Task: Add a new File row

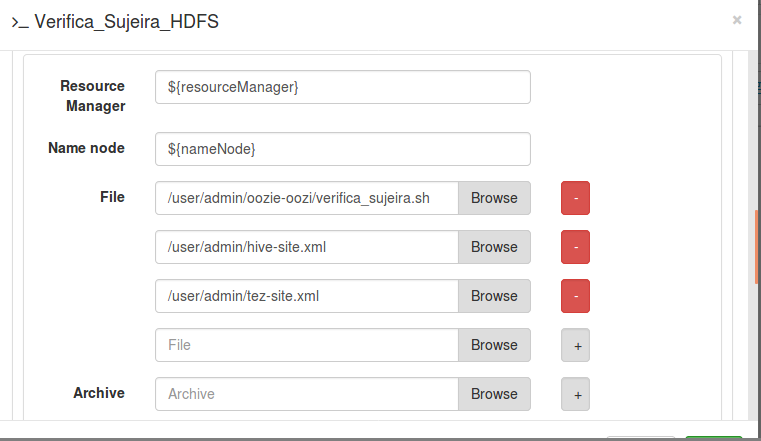Action: click(576, 345)
